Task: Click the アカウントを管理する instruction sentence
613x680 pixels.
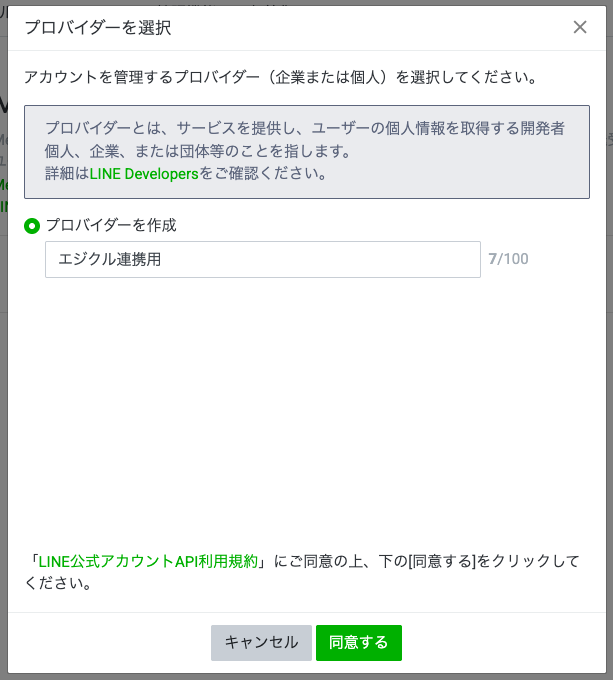Action: pos(280,77)
